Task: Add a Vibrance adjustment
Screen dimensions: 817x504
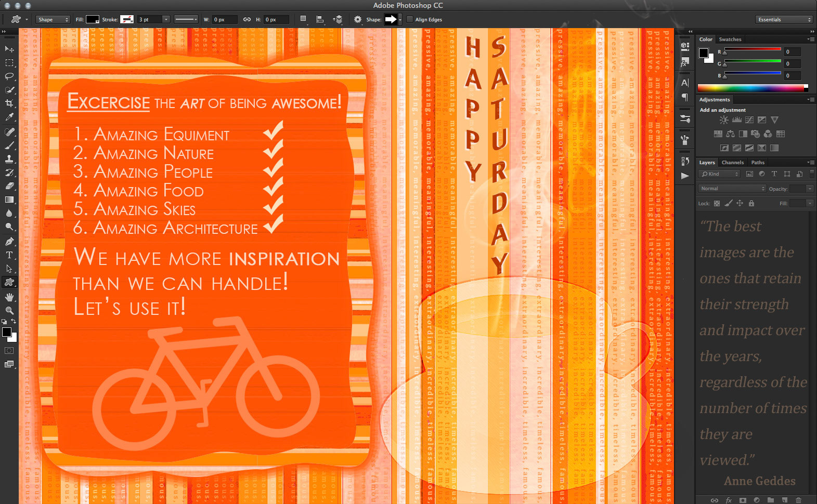Action: pos(775,120)
